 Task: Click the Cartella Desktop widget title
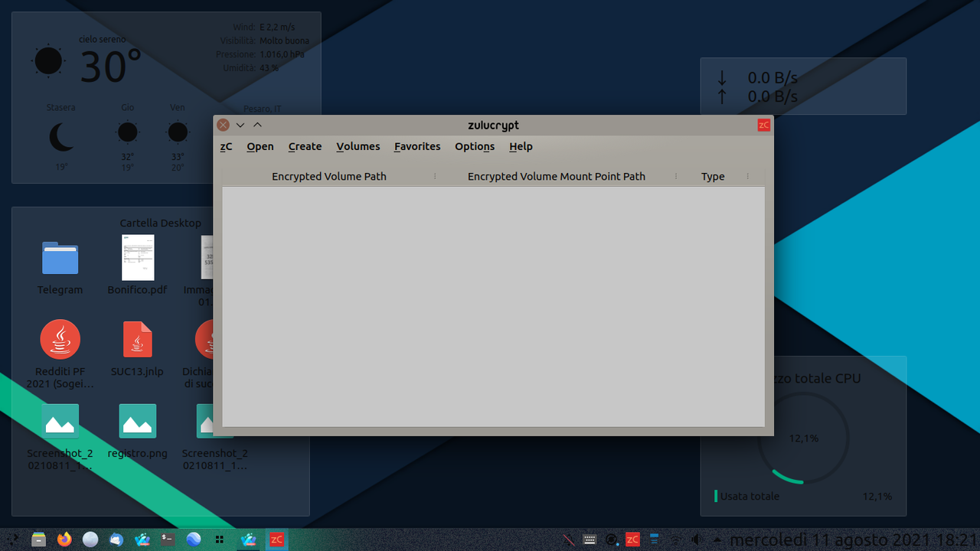(x=160, y=223)
